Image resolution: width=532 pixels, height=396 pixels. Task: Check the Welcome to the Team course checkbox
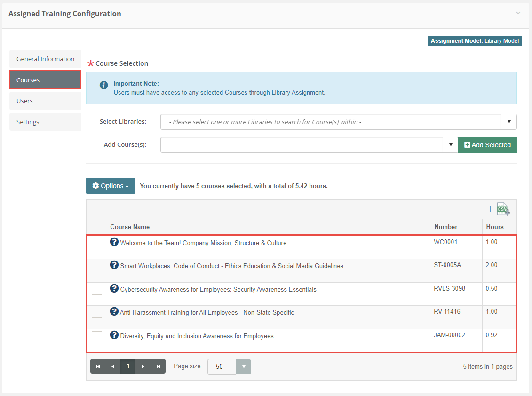pyautogui.click(x=97, y=243)
